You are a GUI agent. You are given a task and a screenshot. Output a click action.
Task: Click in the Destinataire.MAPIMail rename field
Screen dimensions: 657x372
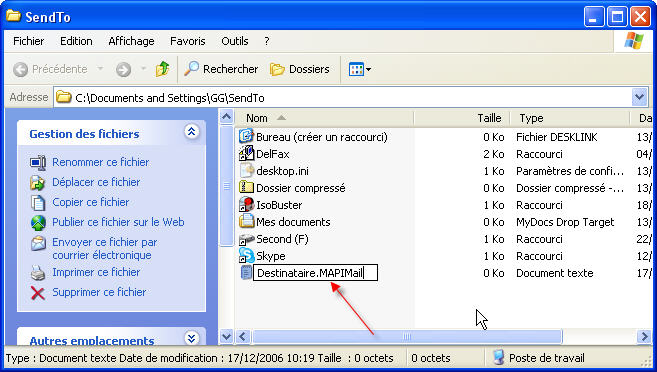pyautogui.click(x=316, y=273)
